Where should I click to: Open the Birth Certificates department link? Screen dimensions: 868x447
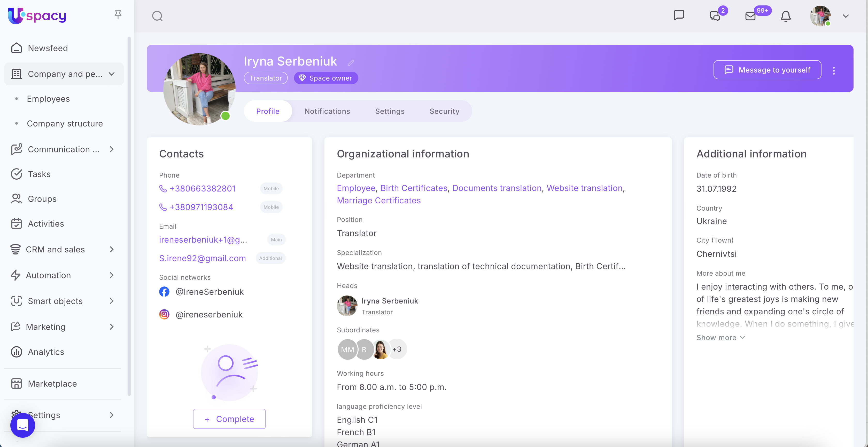coord(413,188)
